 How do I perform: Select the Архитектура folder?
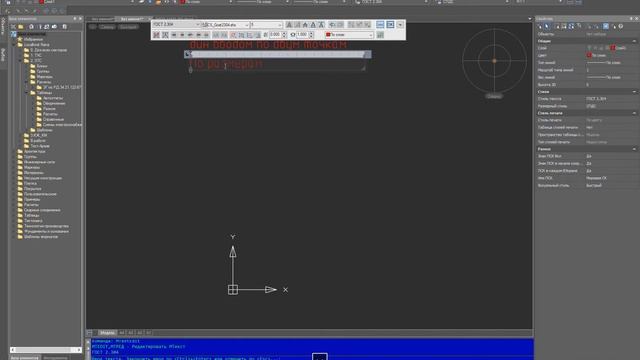[31, 151]
